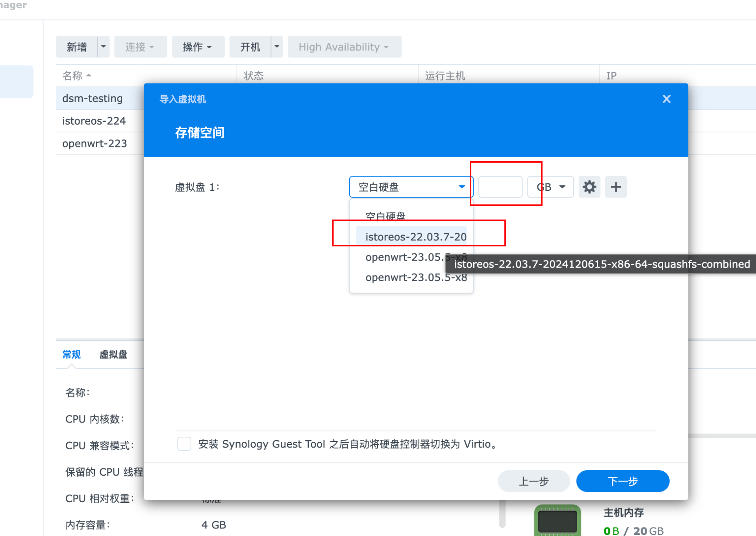This screenshot has width=756, height=536.
Task: Sort VM list by 名称 column
Action: coord(73,76)
